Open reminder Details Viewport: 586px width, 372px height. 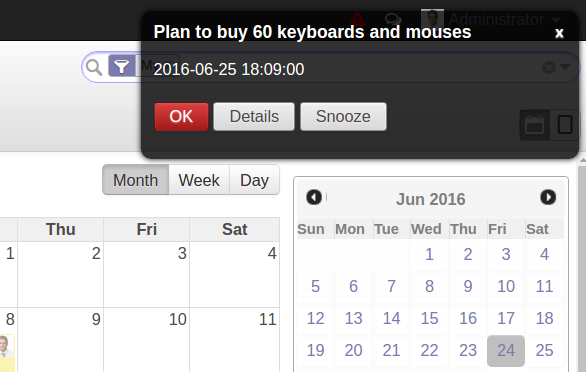(x=254, y=117)
